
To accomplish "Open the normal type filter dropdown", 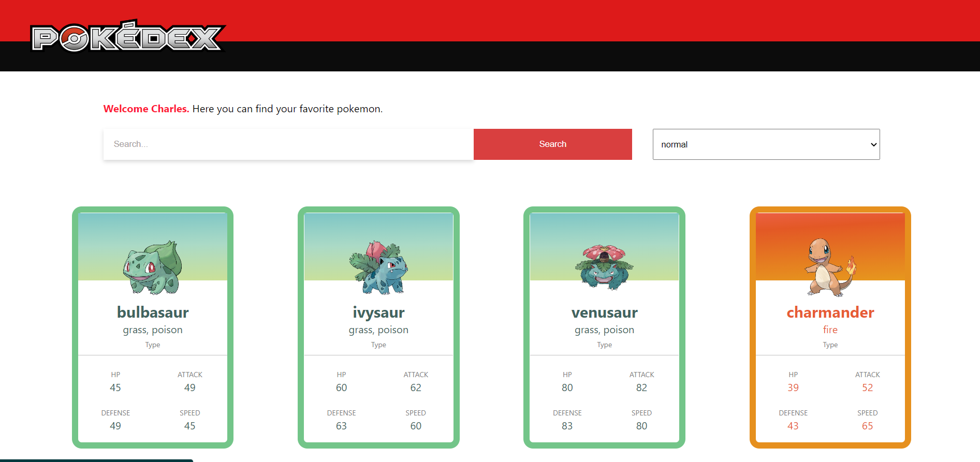I will click(766, 144).
